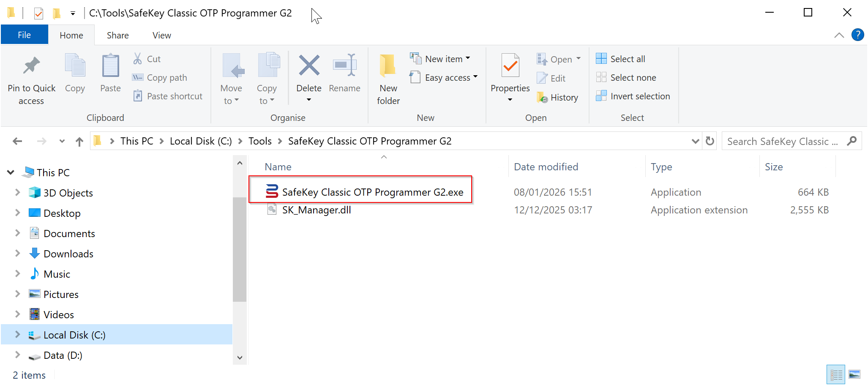Open the Help question mark icon
Viewport: 868px width, 385px height.
click(x=857, y=35)
